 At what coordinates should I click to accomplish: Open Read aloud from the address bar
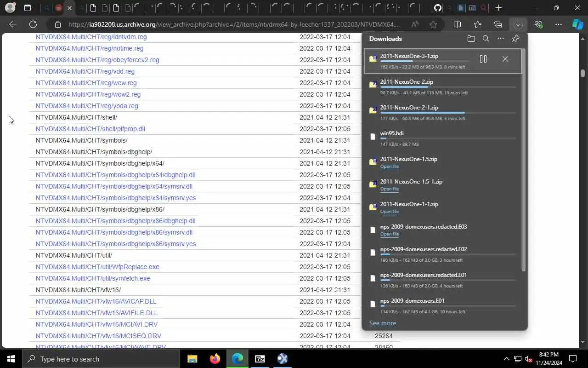[415, 24]
